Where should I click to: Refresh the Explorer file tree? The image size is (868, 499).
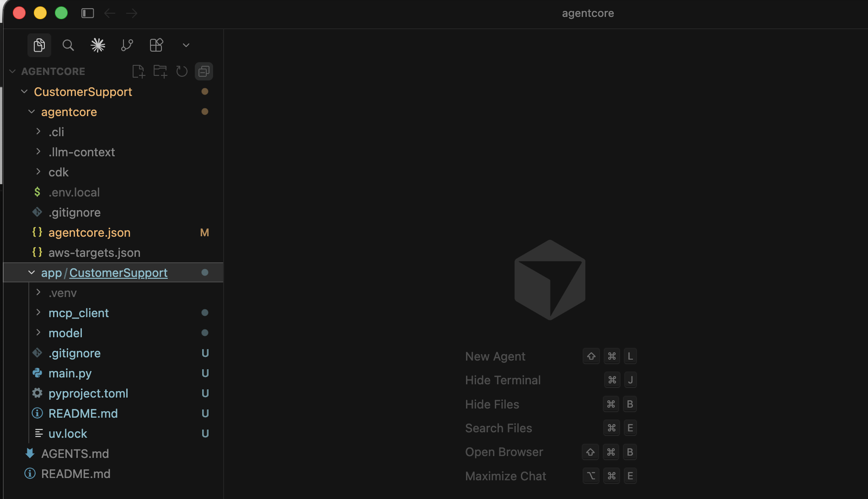(x=182, y=71)
